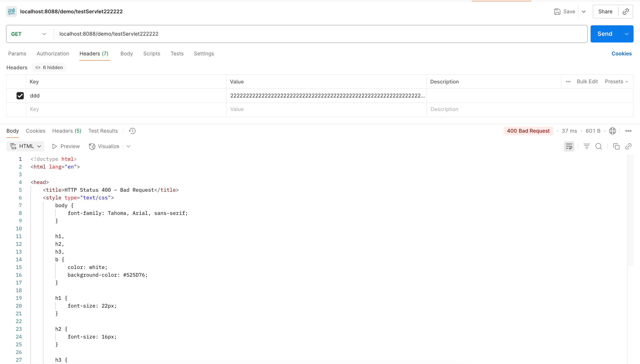Click the Send button
Viewport: 640px width, 364px height.
(x=605, y=34)
